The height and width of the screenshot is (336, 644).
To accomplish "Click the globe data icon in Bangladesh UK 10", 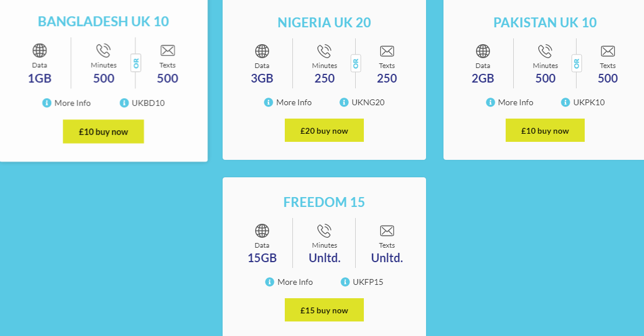I will [x=40, y=51].
